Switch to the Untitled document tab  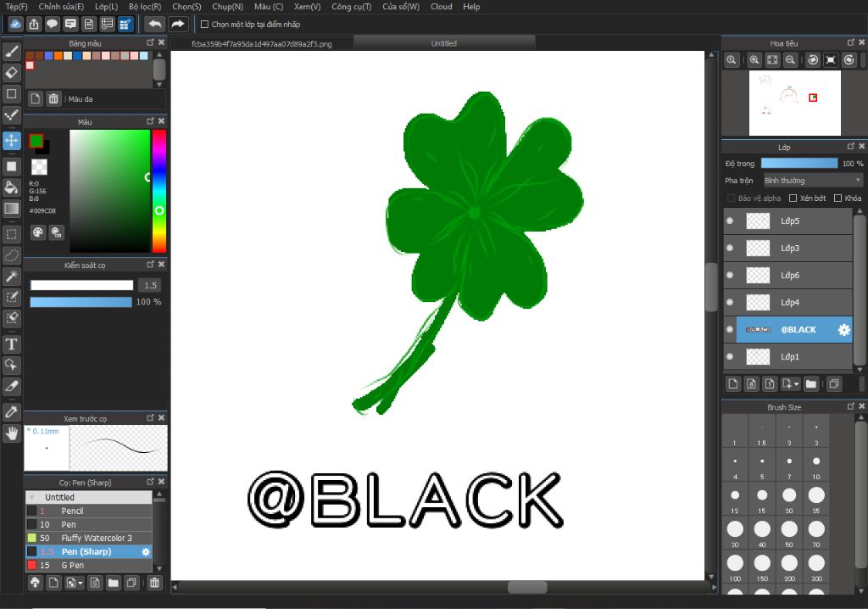(x=444, y=43)
